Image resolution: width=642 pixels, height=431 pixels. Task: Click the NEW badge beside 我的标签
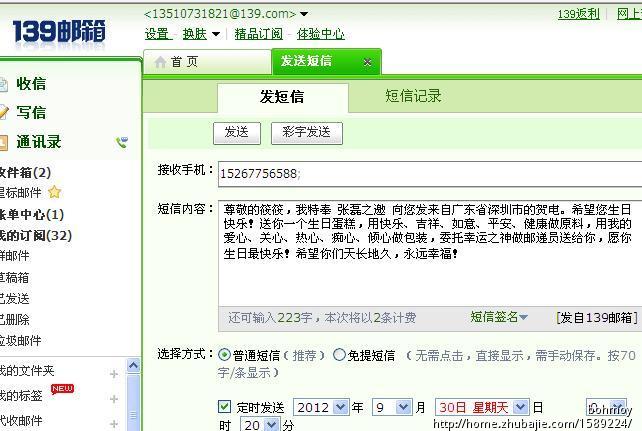(x=62, y=388)
